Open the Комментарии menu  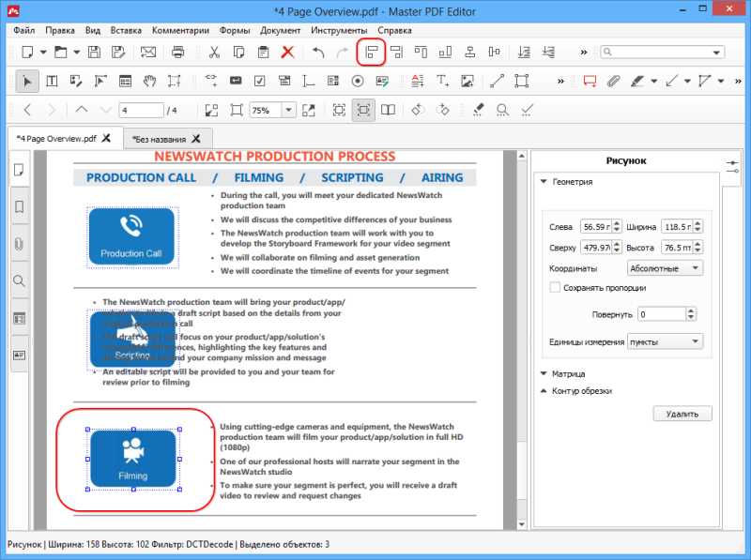(180, 30)
